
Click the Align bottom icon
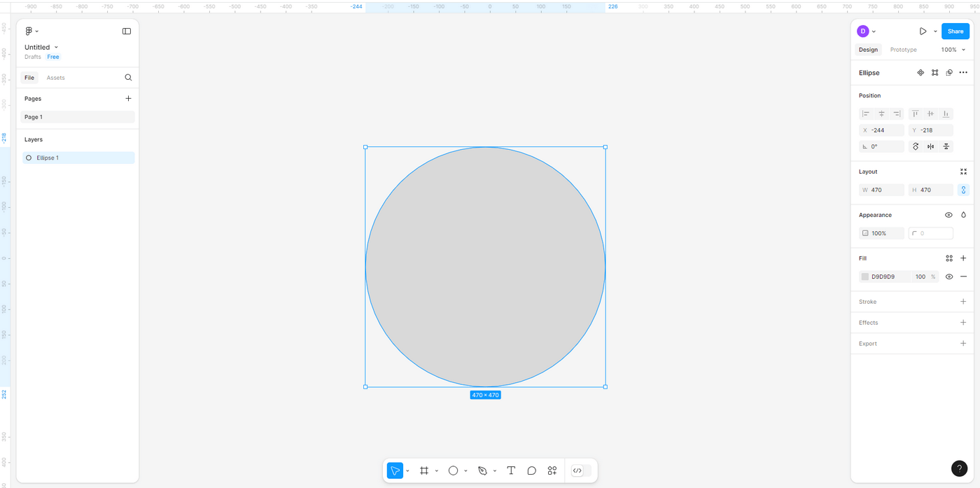946,113
